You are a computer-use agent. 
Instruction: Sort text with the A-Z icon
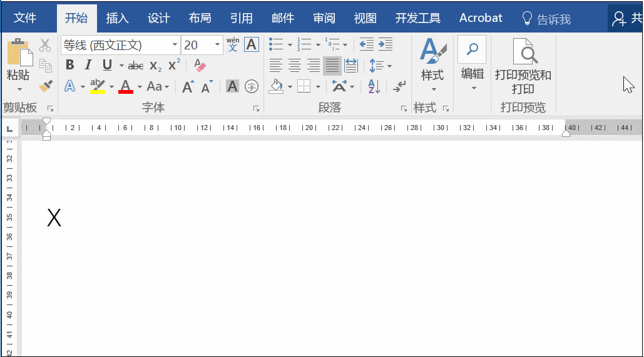click(374, 86)
